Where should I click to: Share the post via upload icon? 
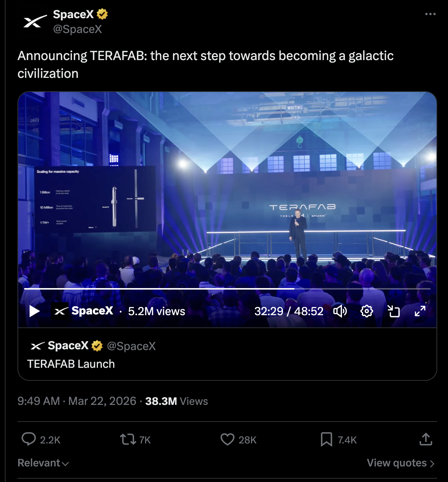[426, 439]
